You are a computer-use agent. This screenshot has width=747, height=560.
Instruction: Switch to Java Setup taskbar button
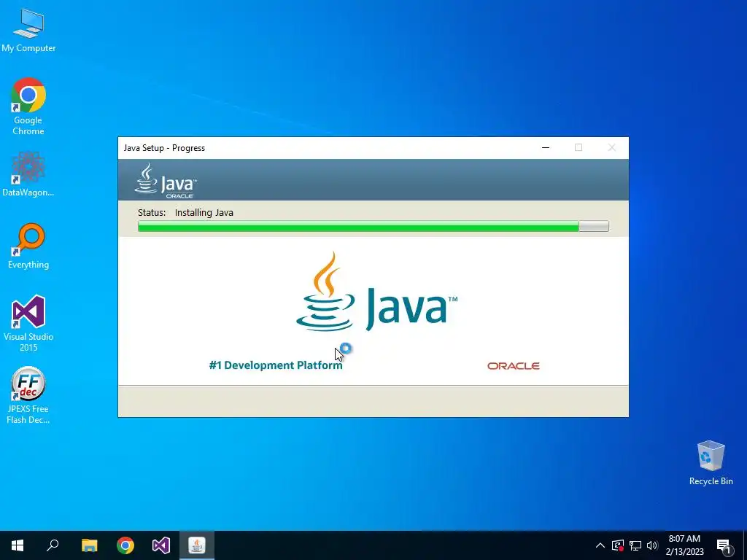pos(197,545)
